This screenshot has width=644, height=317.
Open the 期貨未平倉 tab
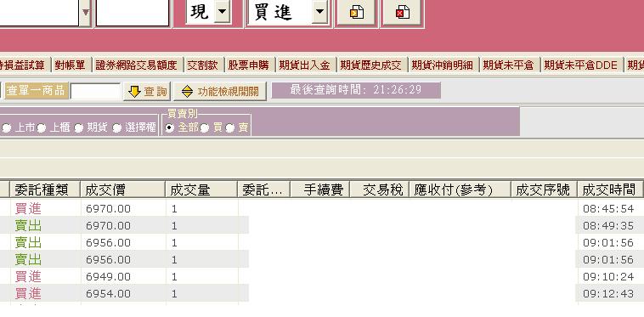(508, 65)
